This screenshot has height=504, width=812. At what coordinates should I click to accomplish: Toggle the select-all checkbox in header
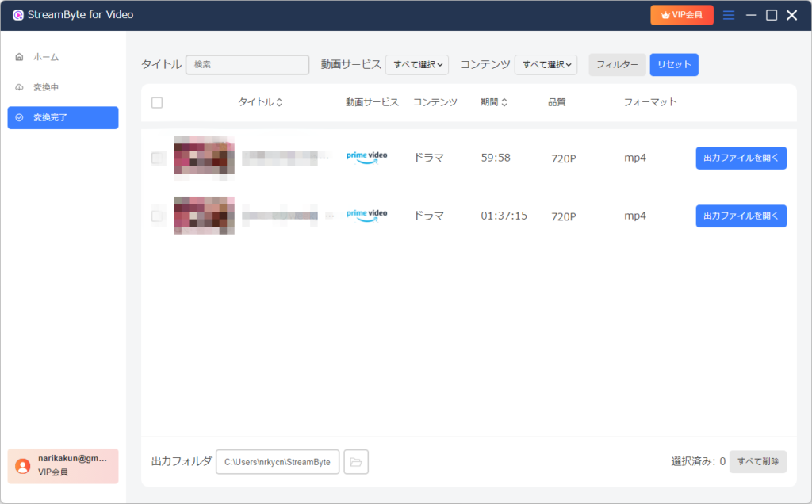click(x=157, y=102)
